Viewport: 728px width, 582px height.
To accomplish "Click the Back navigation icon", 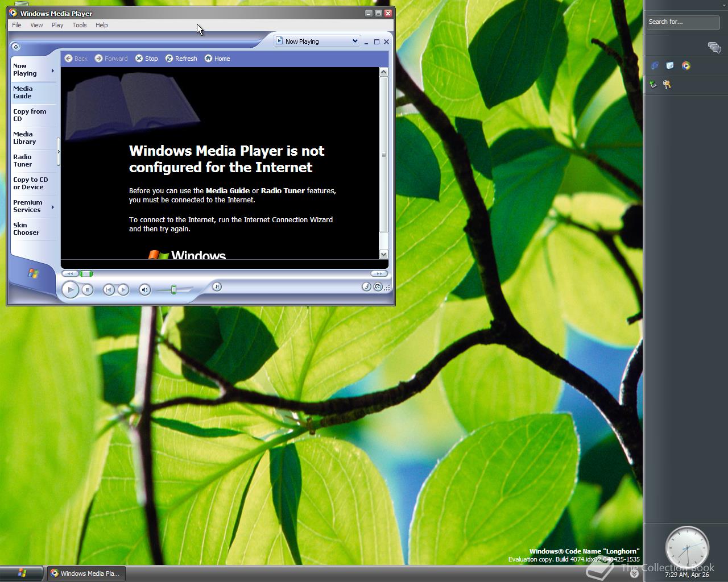I will tap(68, 59).
